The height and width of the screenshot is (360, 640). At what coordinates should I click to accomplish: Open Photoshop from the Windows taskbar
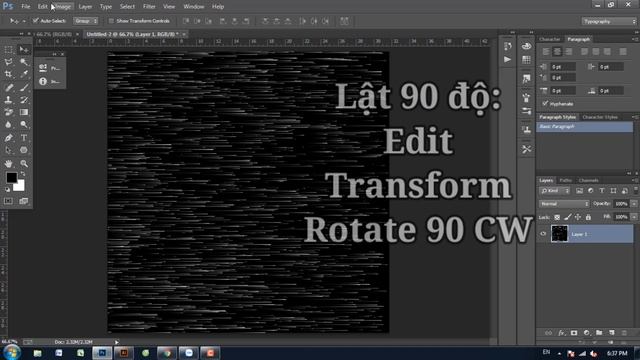(x=102, y=353)
